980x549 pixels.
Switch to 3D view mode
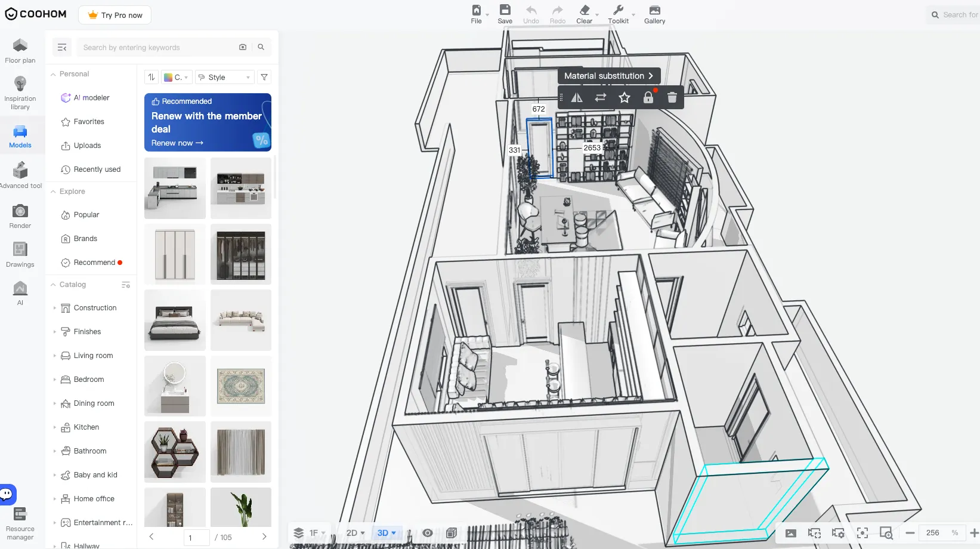tap(387, 533)
